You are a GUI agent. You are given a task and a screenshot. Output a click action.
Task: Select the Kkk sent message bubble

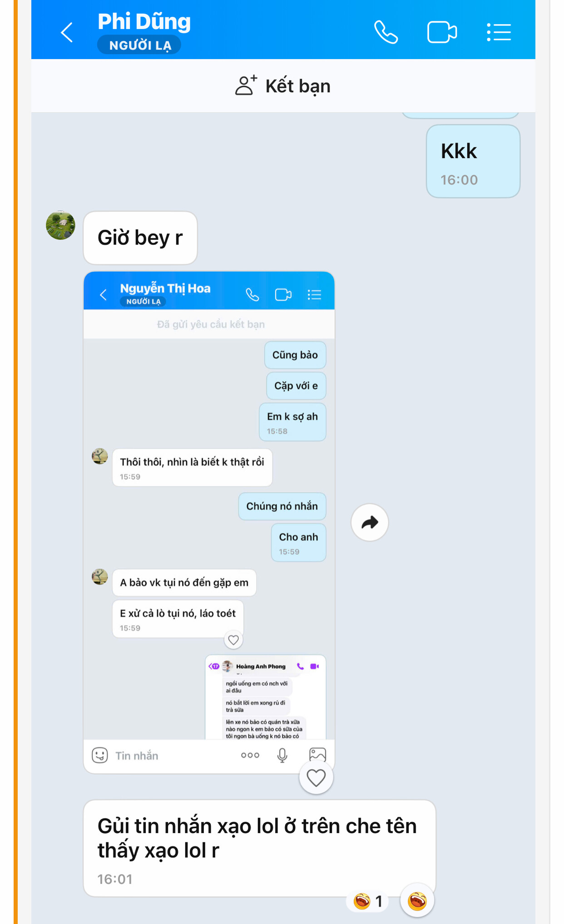point(473,161)
